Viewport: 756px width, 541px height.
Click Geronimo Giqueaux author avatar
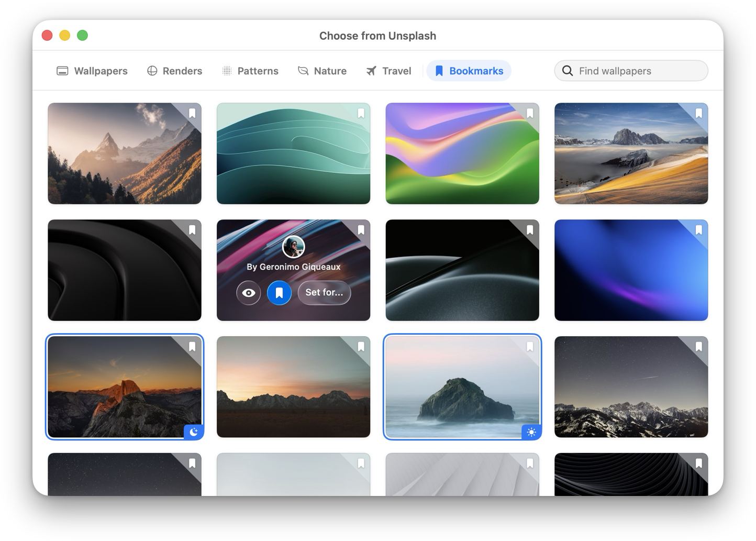293,247
